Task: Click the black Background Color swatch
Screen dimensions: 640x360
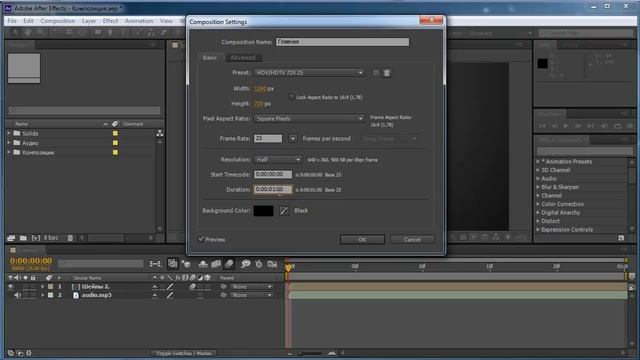Action: 263,211
